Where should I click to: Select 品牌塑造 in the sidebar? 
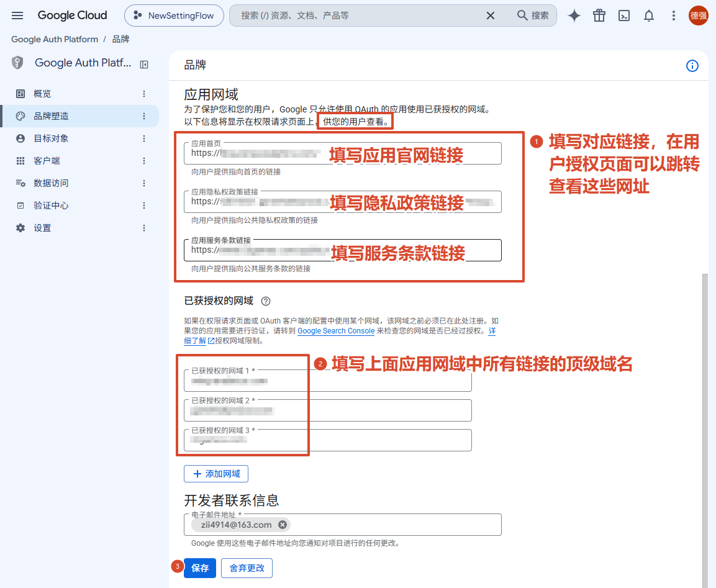pyautogui.click(x=79, y=116)
